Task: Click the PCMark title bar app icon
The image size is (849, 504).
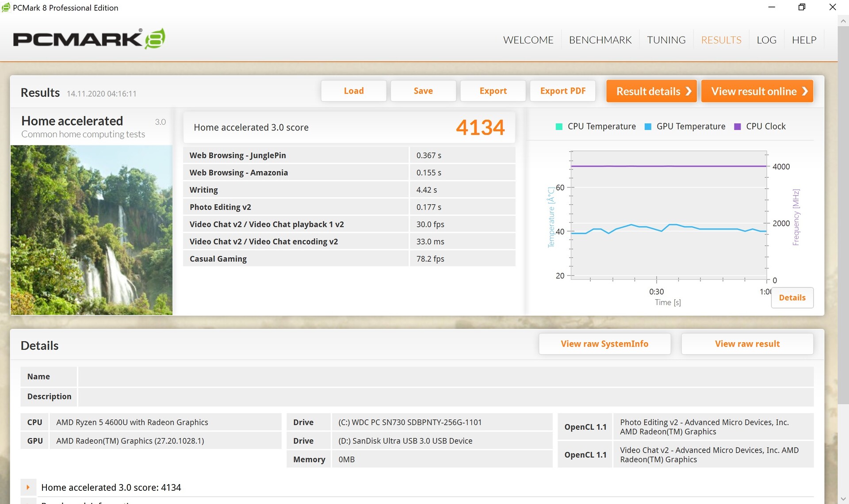Action: 6,8
